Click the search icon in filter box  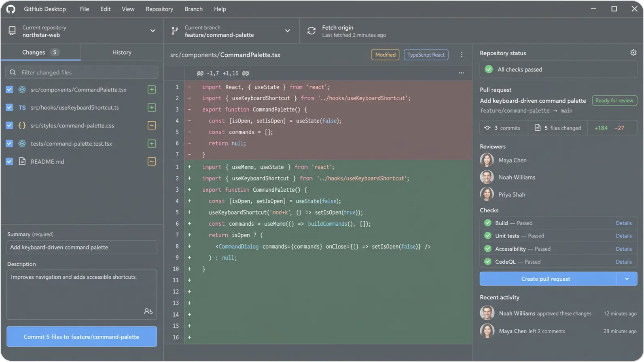coord(13,72)
